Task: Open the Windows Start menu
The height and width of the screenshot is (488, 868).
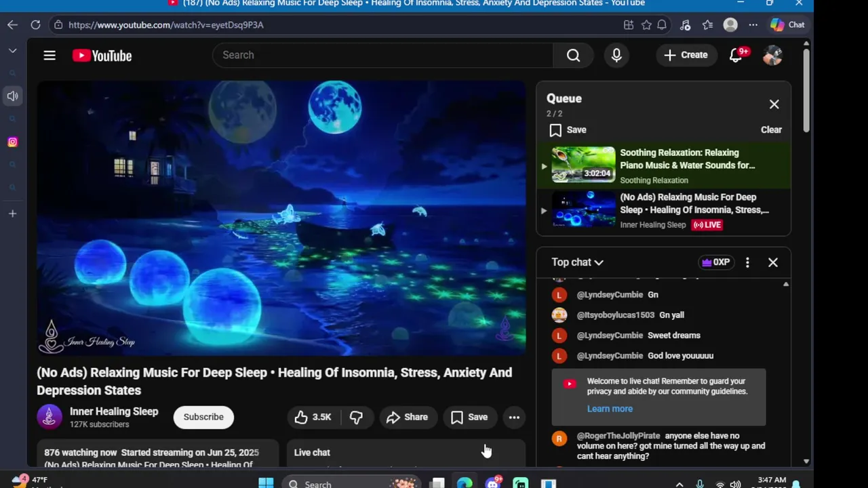Action: coord(266,483)
